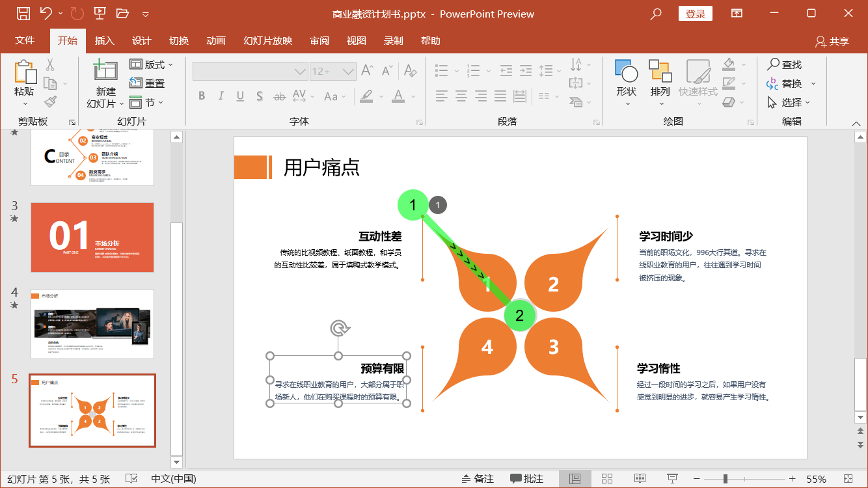Toggle underline formatting
Image resolution: width=868 pixels, height=488 pixels.
click(239, 96)
